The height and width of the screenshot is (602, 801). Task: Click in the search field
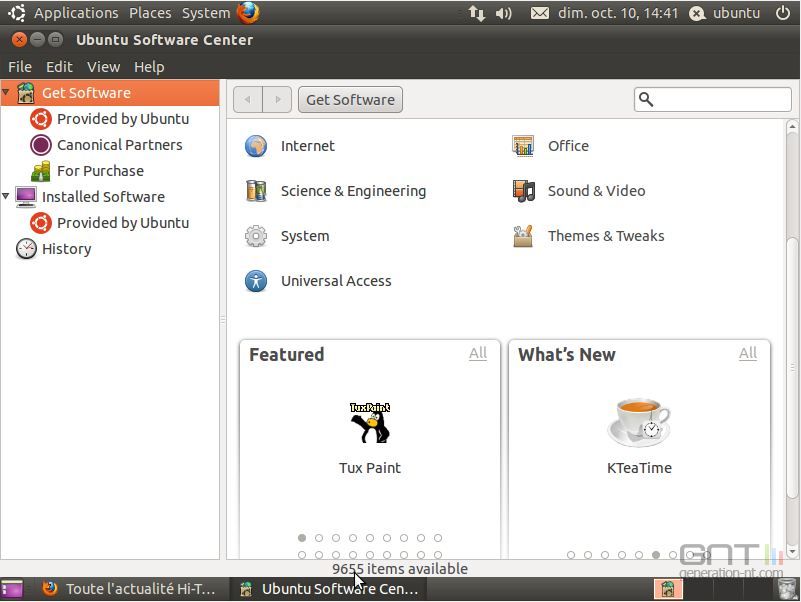pyautogui.click(x=713, y=100)
